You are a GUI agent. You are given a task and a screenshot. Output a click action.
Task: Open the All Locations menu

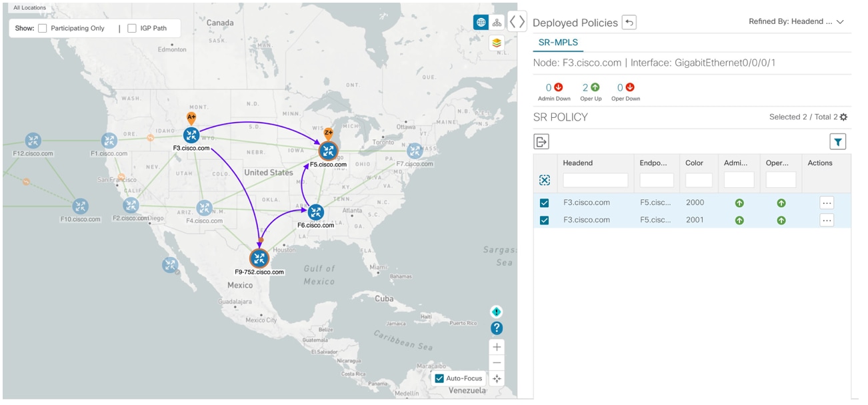pos(28,7)
